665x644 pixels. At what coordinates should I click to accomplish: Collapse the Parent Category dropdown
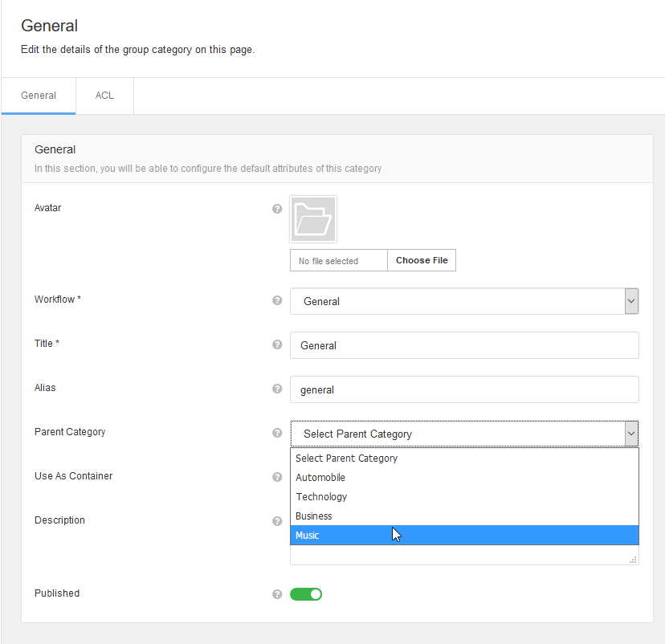point(464,434)
